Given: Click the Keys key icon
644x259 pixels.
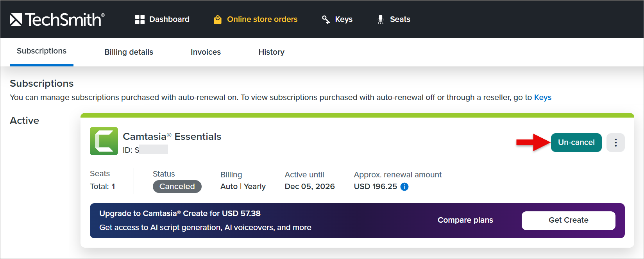Looking at the screenshot, I should pyautogui.click(x=326, y=20).
